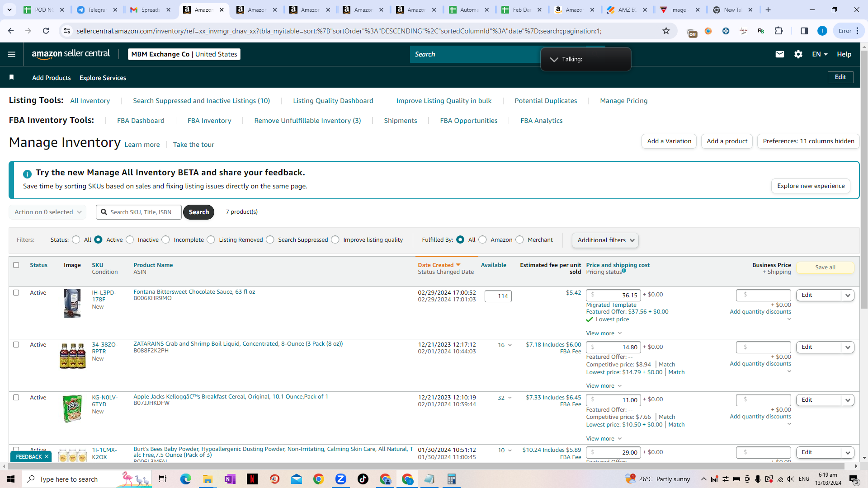Expand the Additional filters dropdown

pyautogui.click(x=605, y=240)
